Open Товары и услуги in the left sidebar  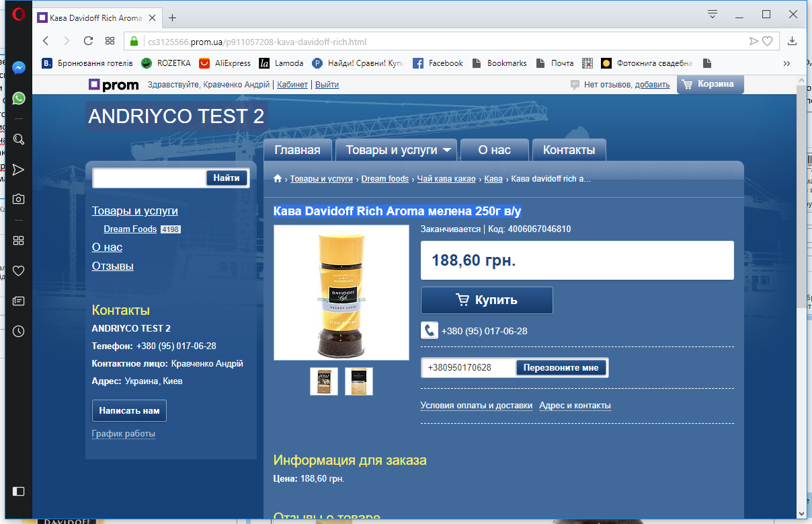[x=135, y=211]
